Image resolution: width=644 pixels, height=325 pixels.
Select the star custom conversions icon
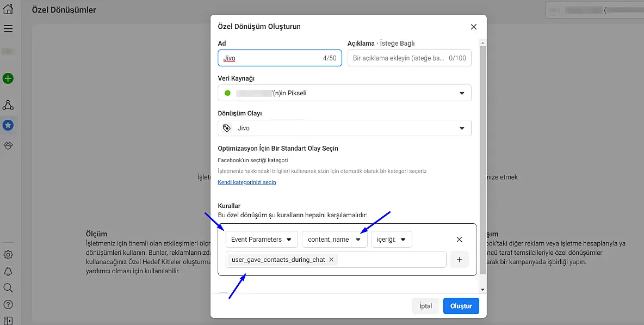click(8, 125)
